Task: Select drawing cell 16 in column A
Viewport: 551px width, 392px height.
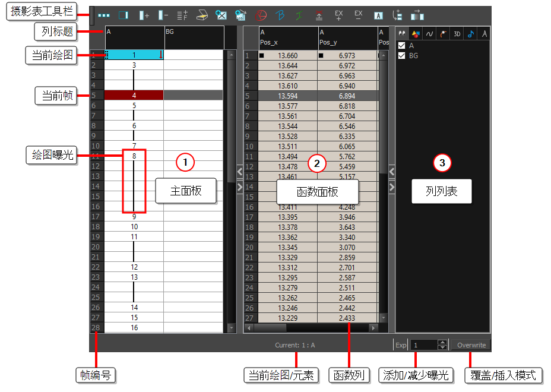Action: pos(134,328)
